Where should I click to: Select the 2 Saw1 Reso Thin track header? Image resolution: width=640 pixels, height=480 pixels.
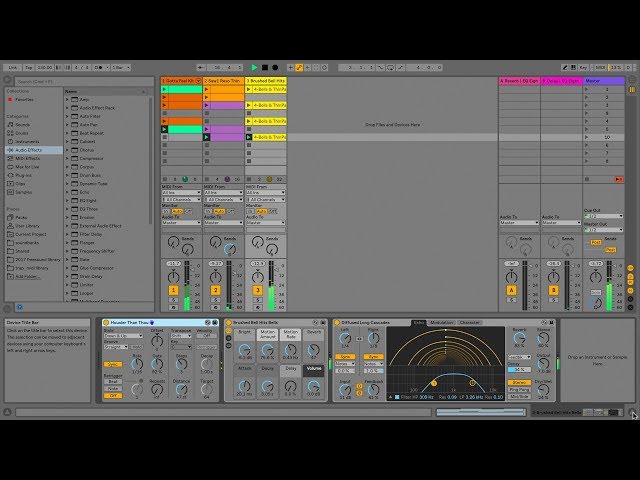click(x=224, y=81)
